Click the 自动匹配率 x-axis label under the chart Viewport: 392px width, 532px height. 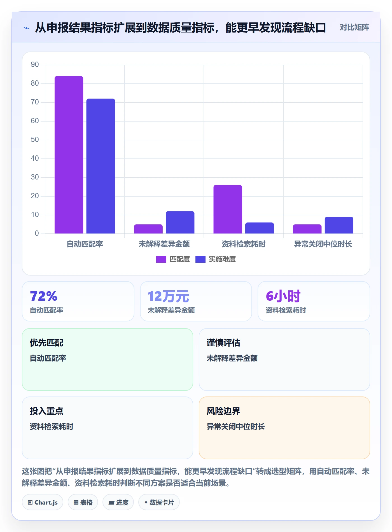tap(85, 244)
